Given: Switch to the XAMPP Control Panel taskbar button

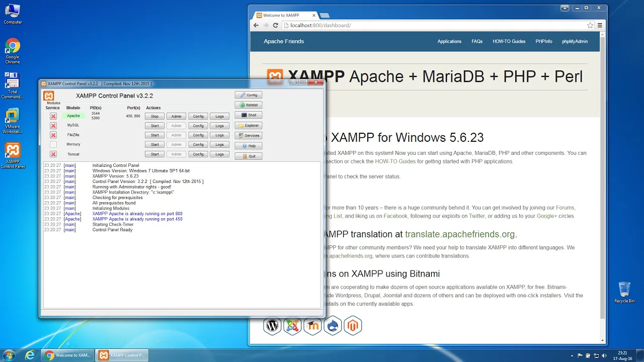Looking at the screenshot, I should [x=123, y=355].
